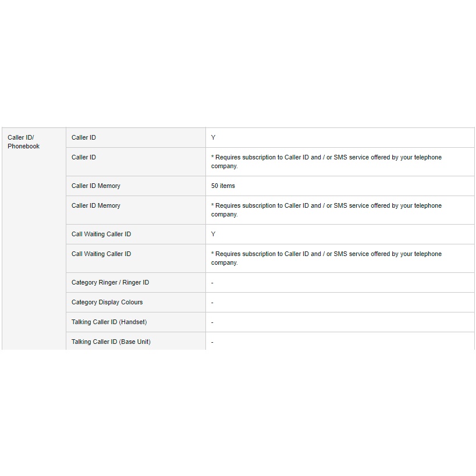Click the subscription note in the Caller ID Memory row
The width and height of the screenshot is (476, 476).
(326, 210)
